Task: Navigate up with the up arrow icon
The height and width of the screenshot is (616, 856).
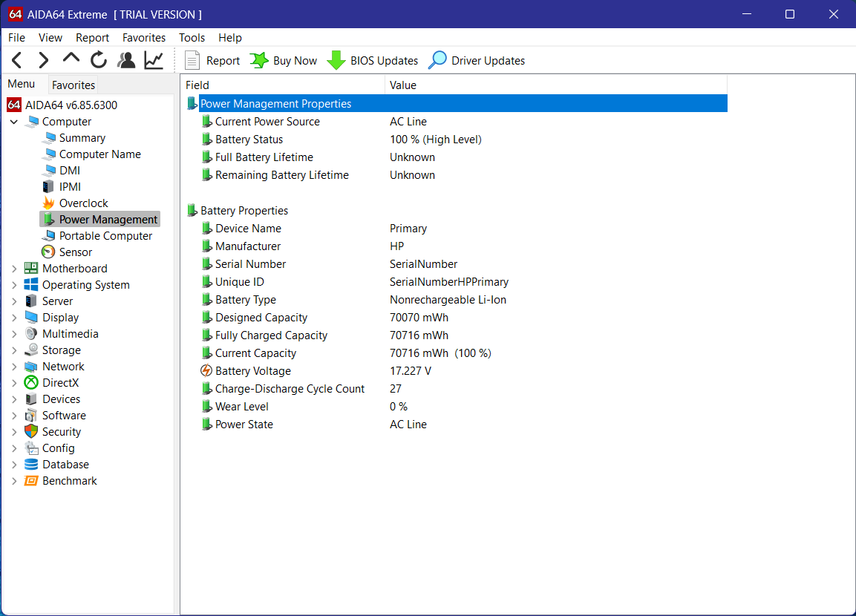Action: coord(71,59)
